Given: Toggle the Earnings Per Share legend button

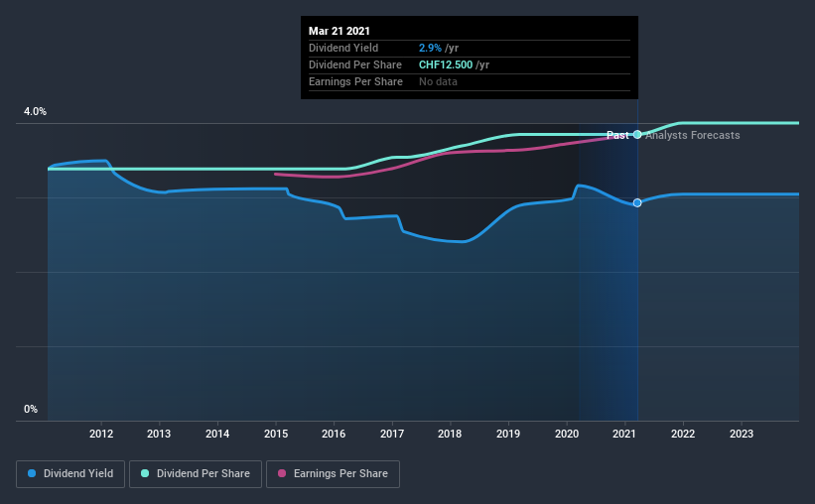Looking at the screenshot, I should [x=334, y=474].
